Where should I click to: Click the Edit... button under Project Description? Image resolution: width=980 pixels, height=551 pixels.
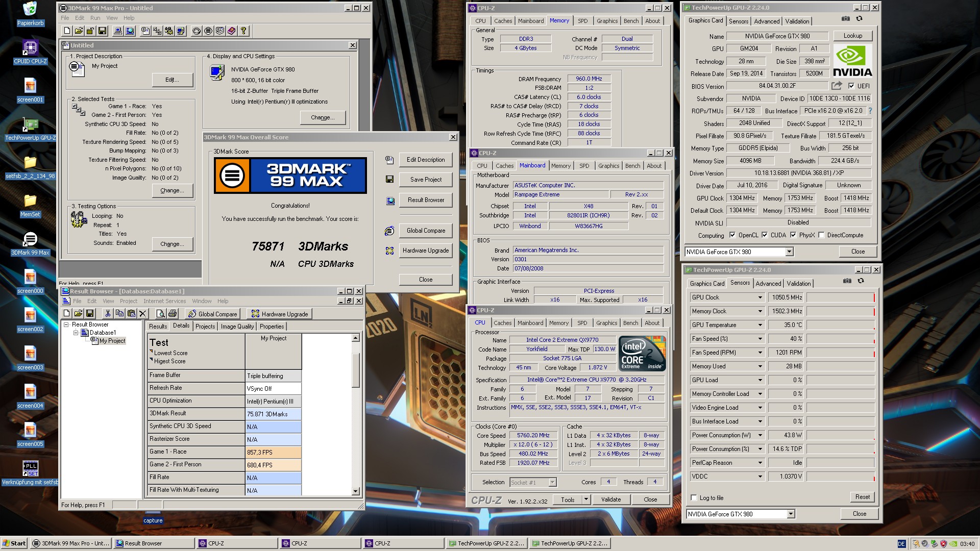(x=173, y=80)
